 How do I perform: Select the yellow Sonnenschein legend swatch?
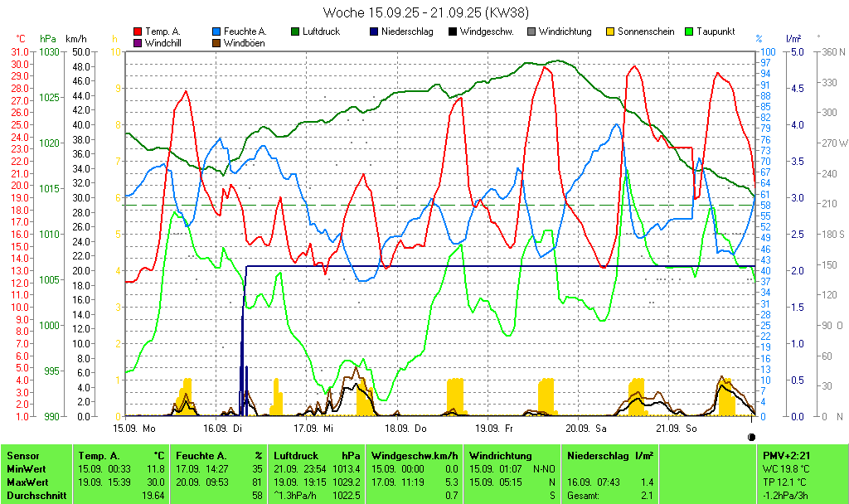click(x=610, y=31)
